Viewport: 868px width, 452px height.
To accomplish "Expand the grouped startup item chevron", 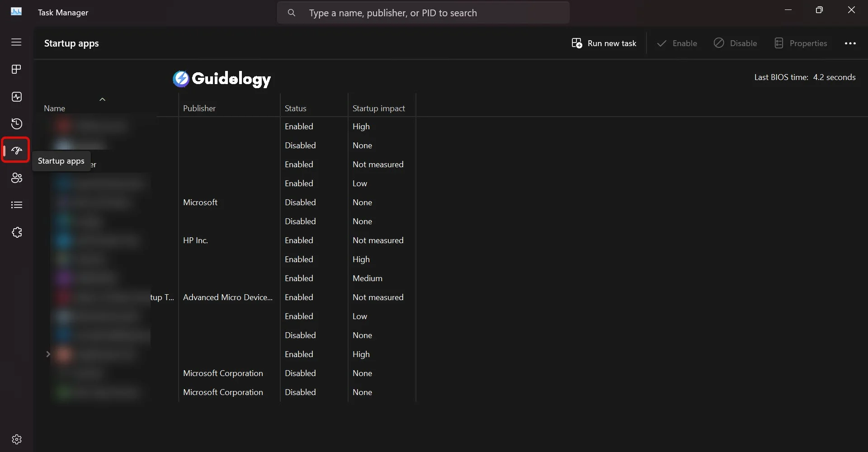I will (x=48, y=354).
